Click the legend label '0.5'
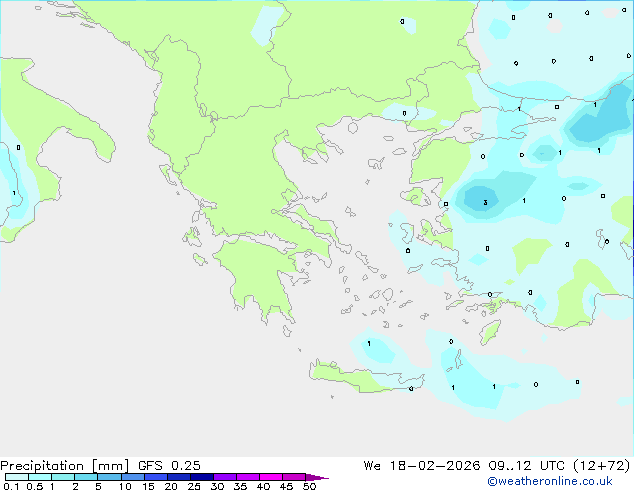 (x=34, y=486)
